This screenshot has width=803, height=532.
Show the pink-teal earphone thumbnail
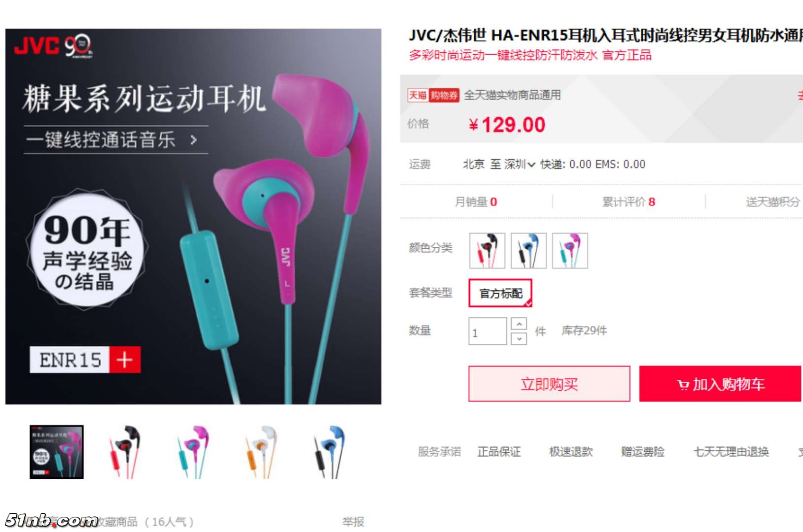pyautogui.click(x=194, y=452)
